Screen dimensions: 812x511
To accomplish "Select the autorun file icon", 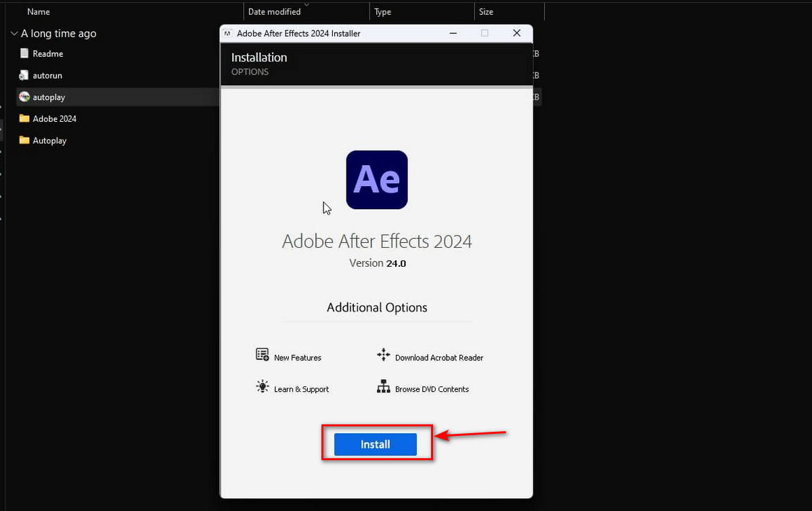I will [x=25, y=75].
